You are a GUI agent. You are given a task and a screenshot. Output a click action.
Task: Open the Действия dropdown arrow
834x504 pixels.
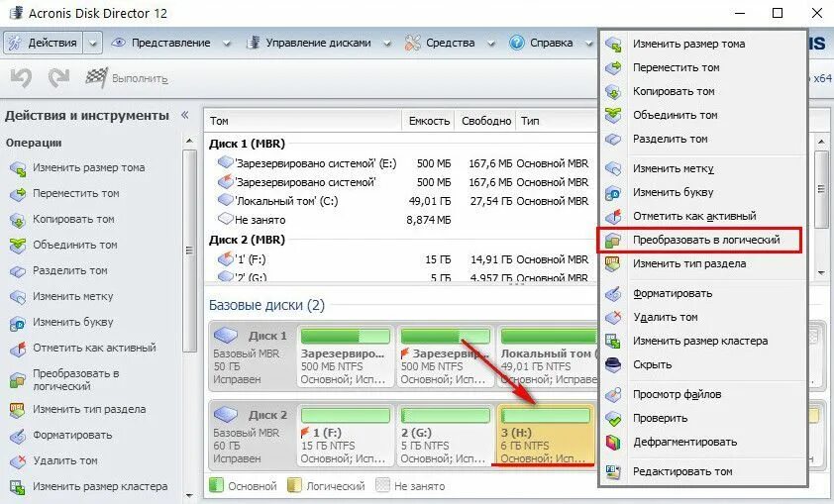[93, 43]
